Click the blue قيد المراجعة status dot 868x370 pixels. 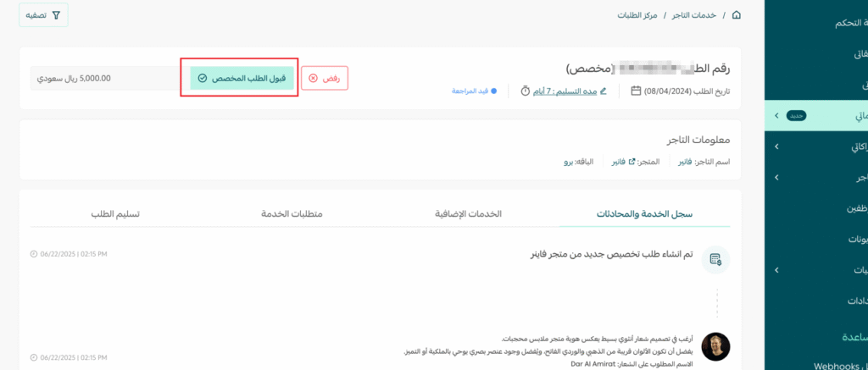(x=494, y=91)
